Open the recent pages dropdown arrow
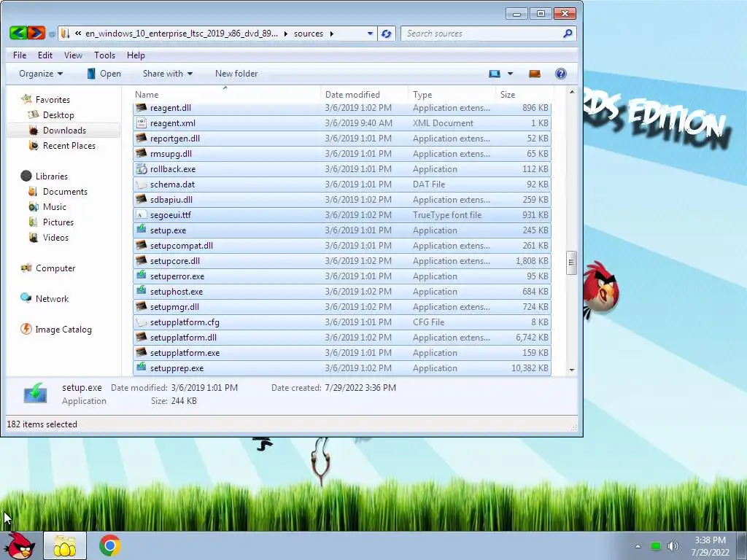Screen dimensions: 747x560 click(51, 34)
